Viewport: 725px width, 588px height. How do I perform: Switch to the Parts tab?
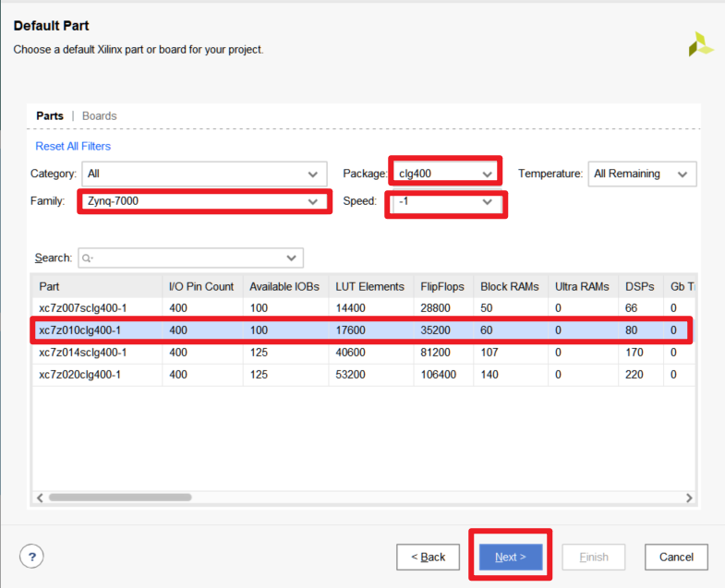50,115
